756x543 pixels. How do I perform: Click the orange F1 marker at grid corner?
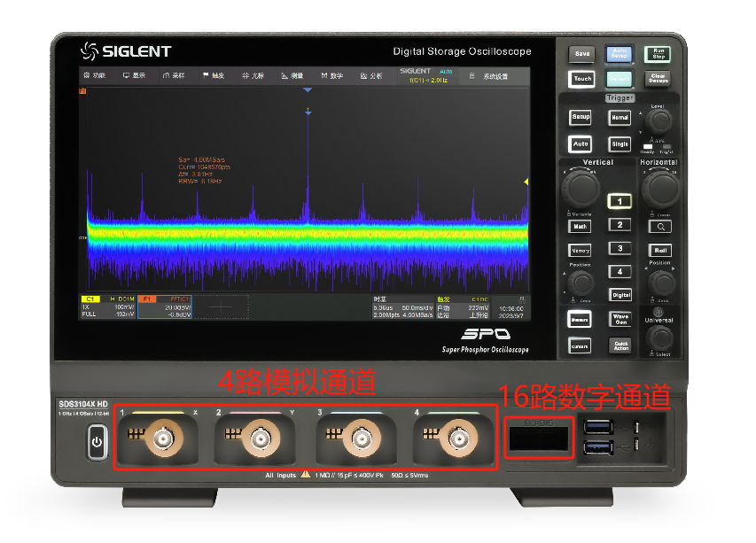coord(82,90)
